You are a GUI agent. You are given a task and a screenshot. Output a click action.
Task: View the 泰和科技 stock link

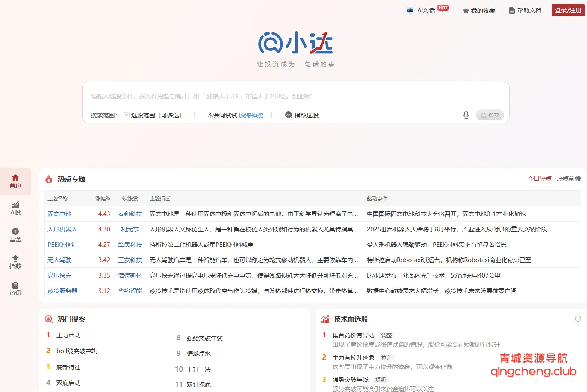point(130,214)
